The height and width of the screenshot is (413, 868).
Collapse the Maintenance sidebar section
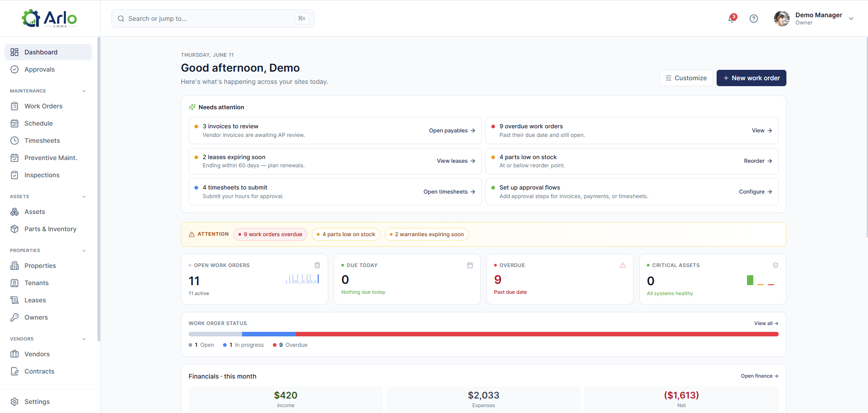pyautogui.click(x=84, y=91)
